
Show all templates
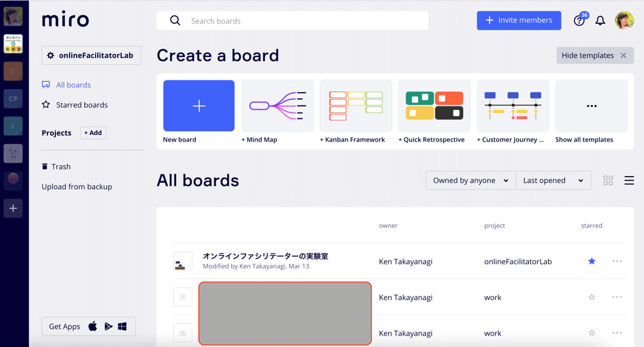tap(591, 106)
